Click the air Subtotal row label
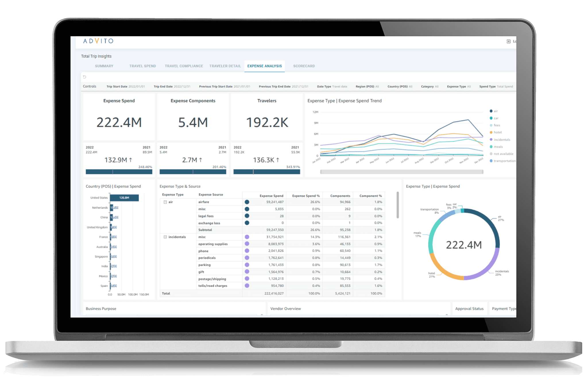Screen dimensions: 588x391 (205, 230)
